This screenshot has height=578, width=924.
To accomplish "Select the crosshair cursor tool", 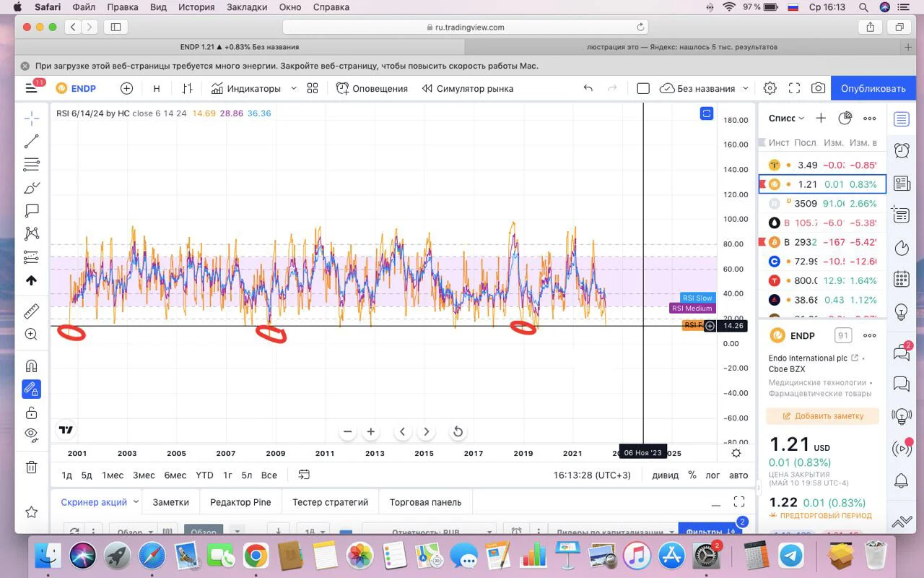I will coord(32,118).
